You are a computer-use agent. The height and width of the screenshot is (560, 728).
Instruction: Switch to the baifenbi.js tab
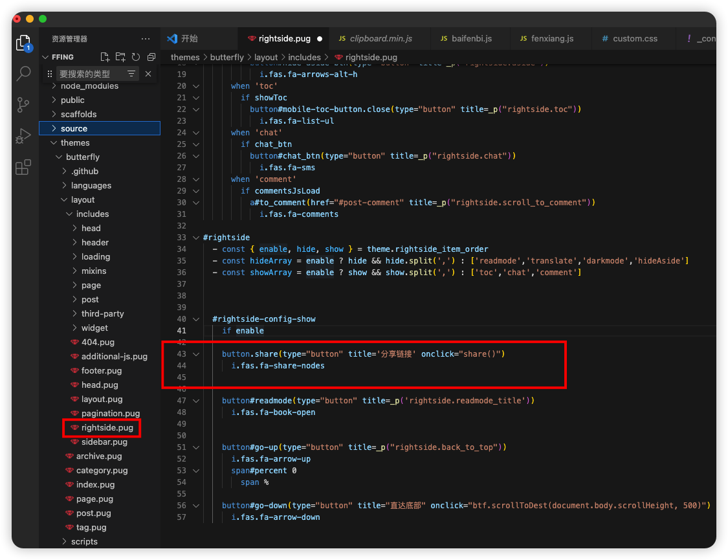pyautogui.click(x=470, y=39)
